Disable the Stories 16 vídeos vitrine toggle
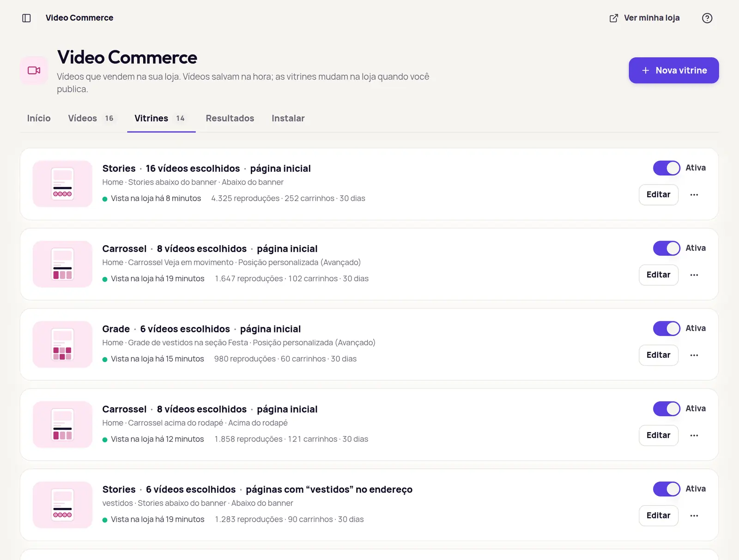Viewport: 739px width, 560px height. [x=666, y=168]
